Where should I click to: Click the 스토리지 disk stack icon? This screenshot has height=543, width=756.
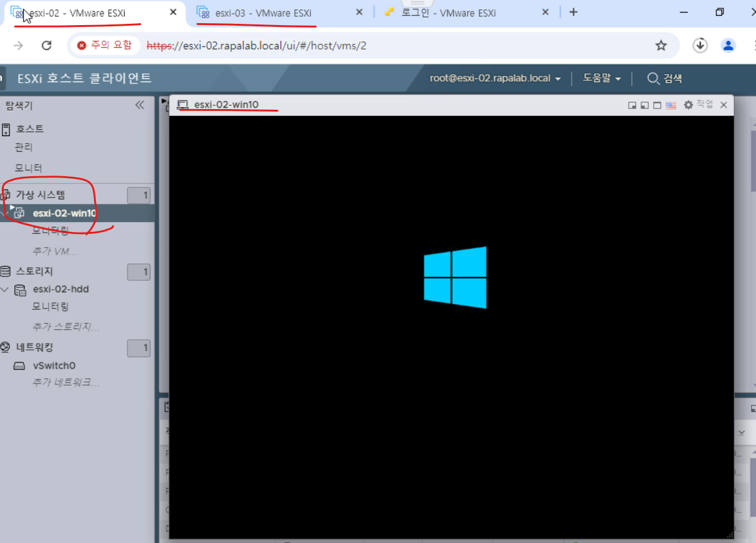6,271
